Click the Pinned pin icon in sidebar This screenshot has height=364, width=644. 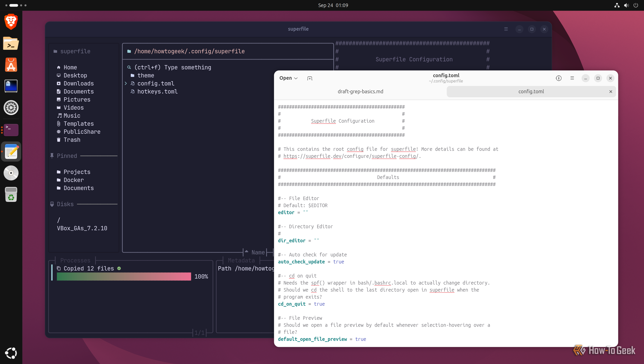[52, 156]
